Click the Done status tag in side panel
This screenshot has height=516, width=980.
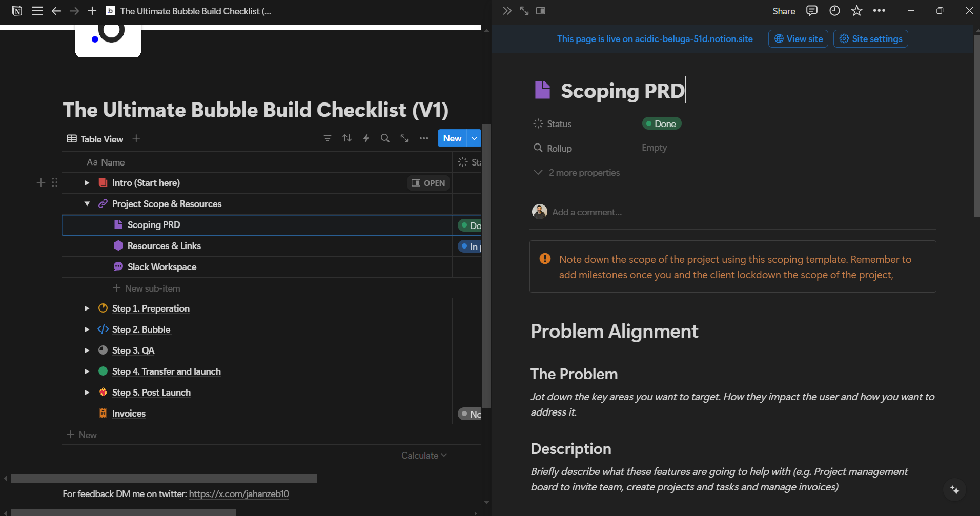pos(662,123)
